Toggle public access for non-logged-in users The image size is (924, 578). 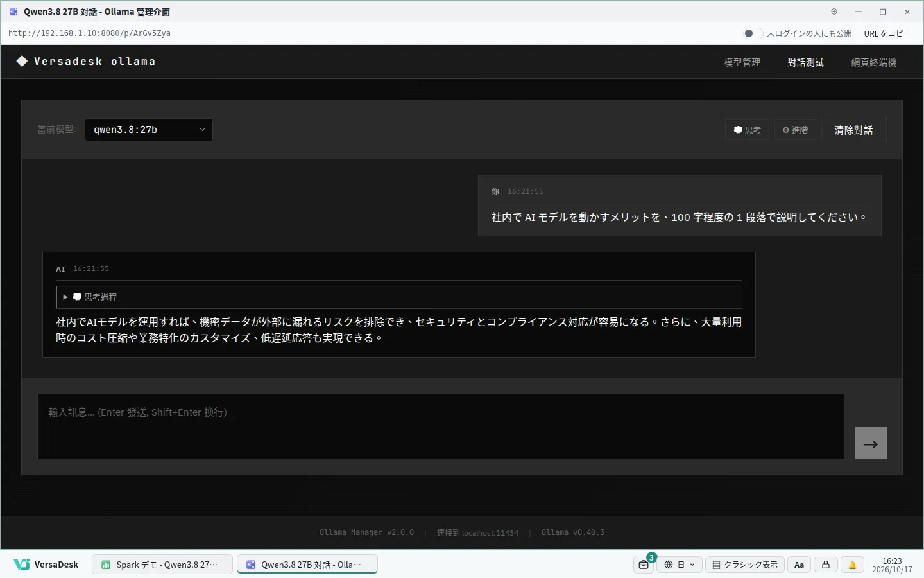(753, 33)
